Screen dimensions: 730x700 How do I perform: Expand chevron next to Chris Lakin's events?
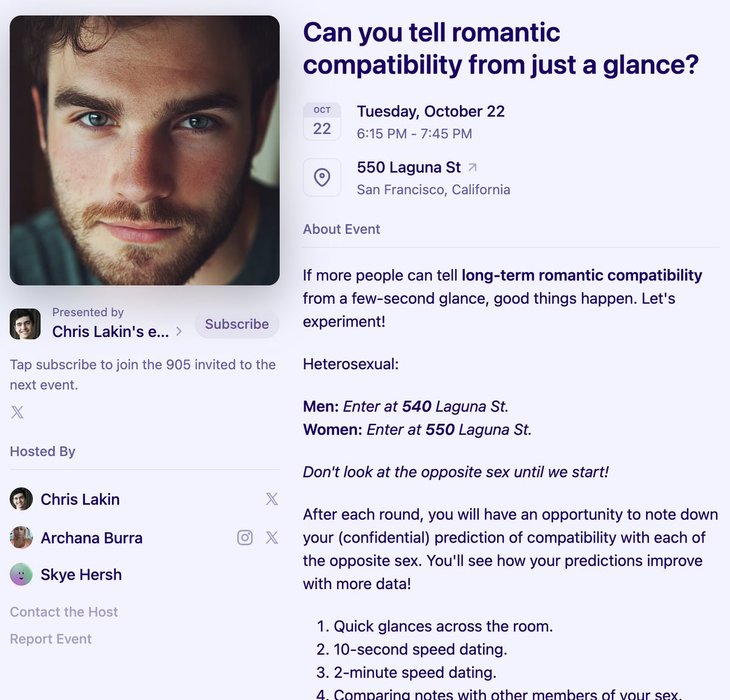click(x=179, y=332)
